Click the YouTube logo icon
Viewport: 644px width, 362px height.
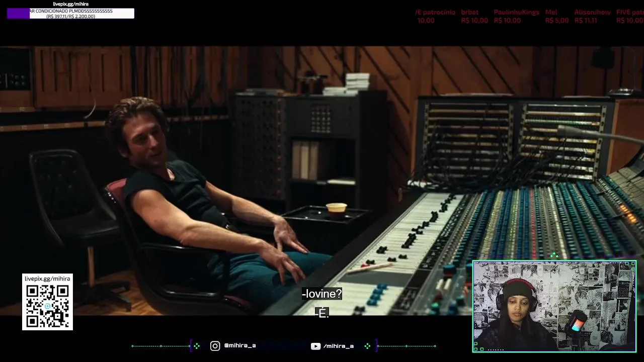pyautogui.click(x=315, y=346)
